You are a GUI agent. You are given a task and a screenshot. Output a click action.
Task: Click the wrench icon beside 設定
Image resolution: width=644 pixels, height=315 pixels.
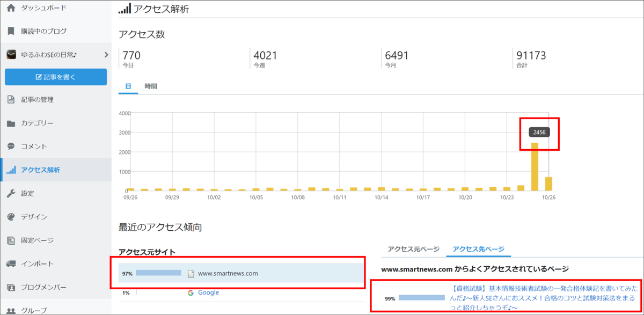pyautogui.click(x=11, y=193)
